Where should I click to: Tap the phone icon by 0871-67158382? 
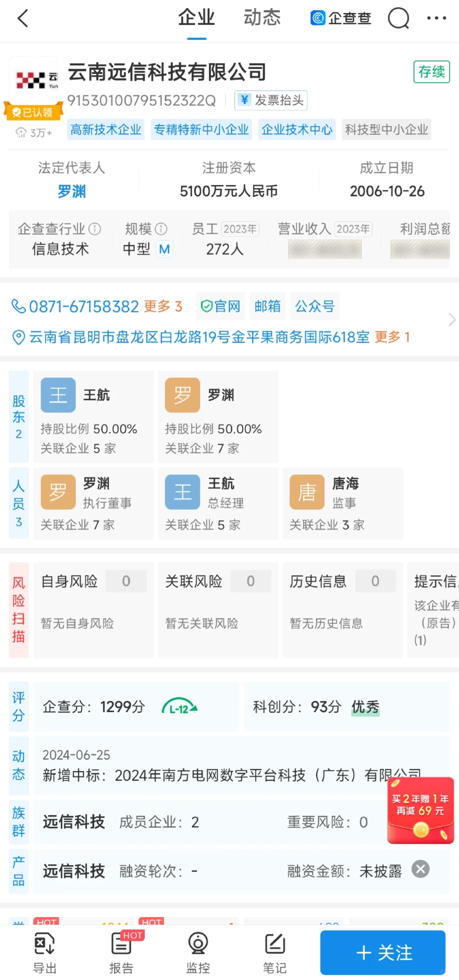click(18, 306)
